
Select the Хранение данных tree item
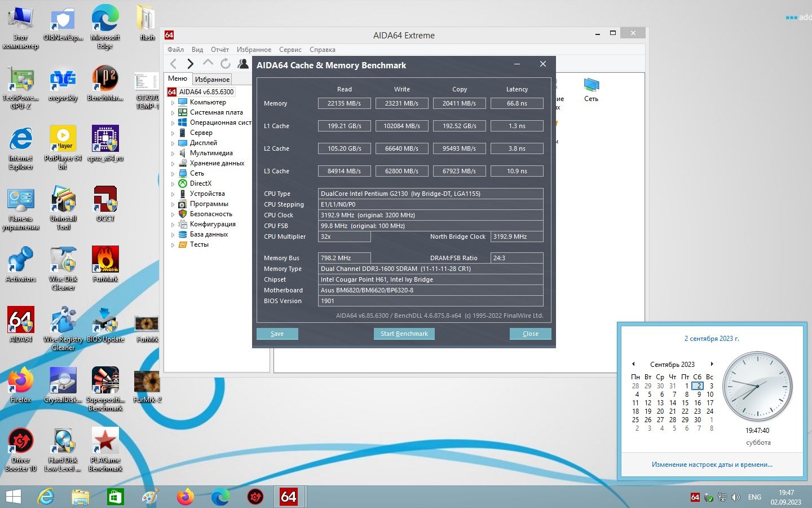[x=217, y=163]
